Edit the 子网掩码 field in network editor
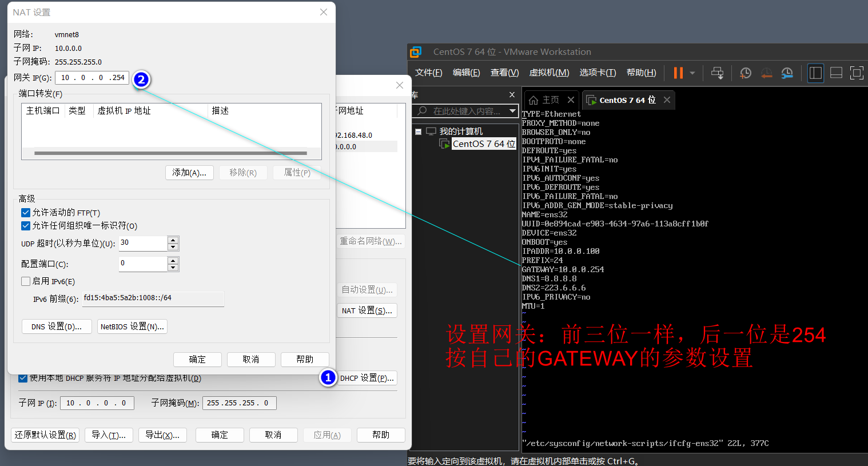868x466 pixels. 240,403
